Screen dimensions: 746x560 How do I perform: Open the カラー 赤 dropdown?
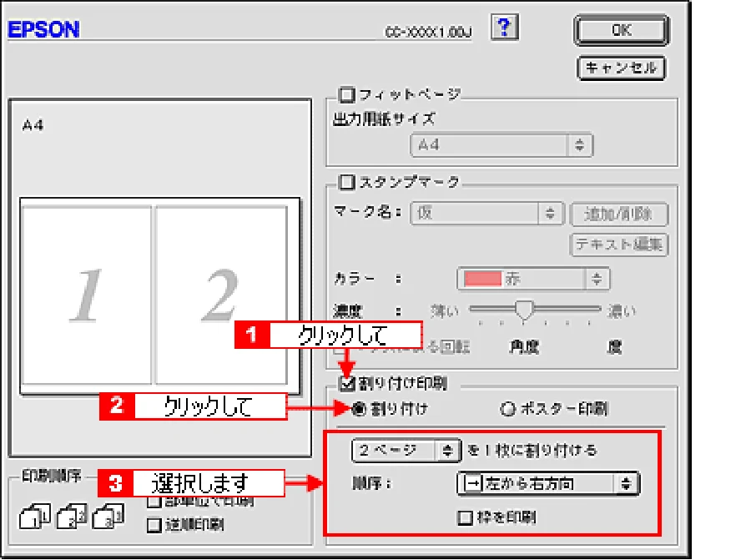coord(533,279)
